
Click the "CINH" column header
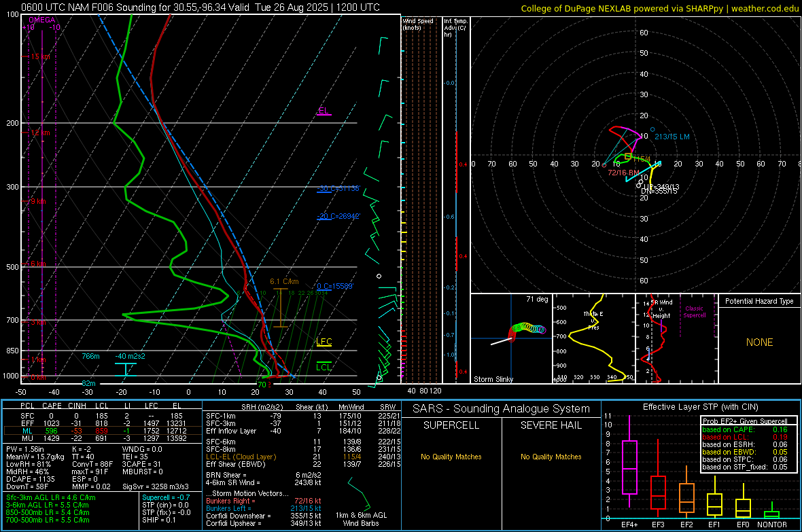(77, 406)
